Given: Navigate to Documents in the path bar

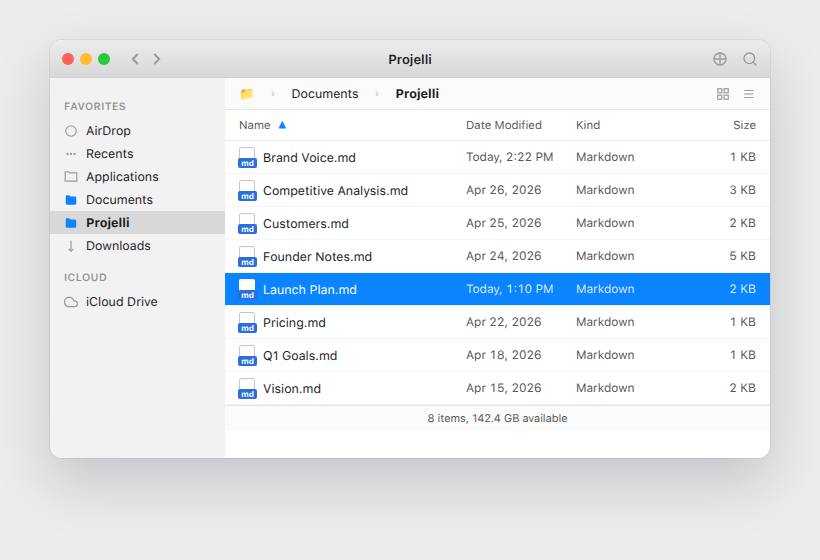Looking at the screenshot, I should (x=325, y=94).
